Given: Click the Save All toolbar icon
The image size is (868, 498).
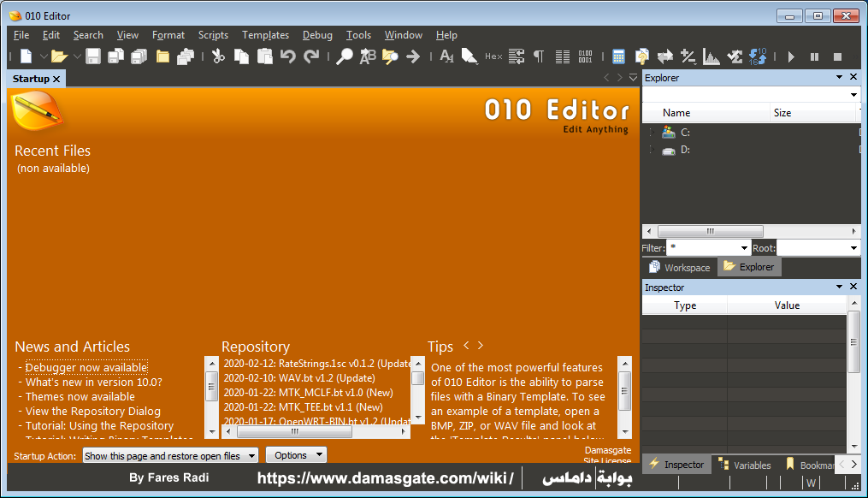Looking at the screenshot, I should [139, 56].
